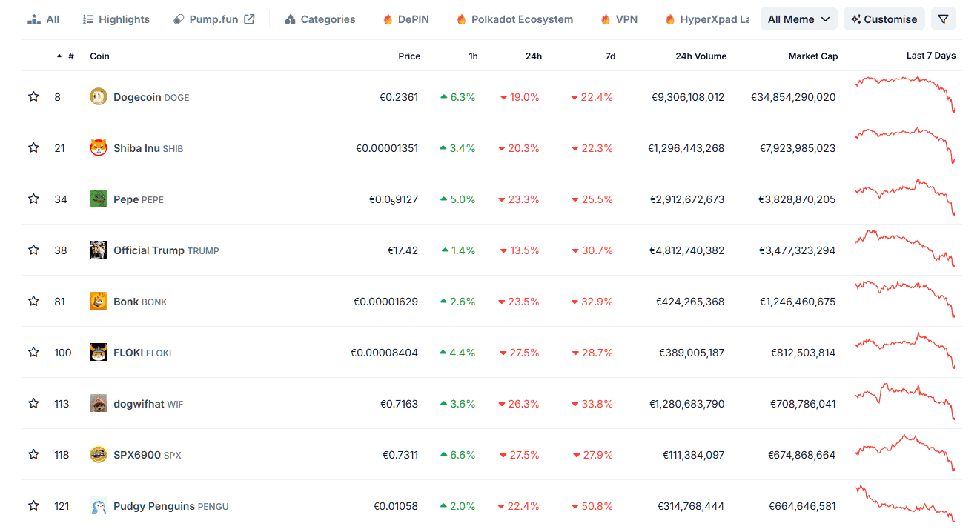Viewport: 980px width, 532px height.
Task: Click the Pudgy Penguins logo
Action: pyautogui.click(x=99, y=505)
